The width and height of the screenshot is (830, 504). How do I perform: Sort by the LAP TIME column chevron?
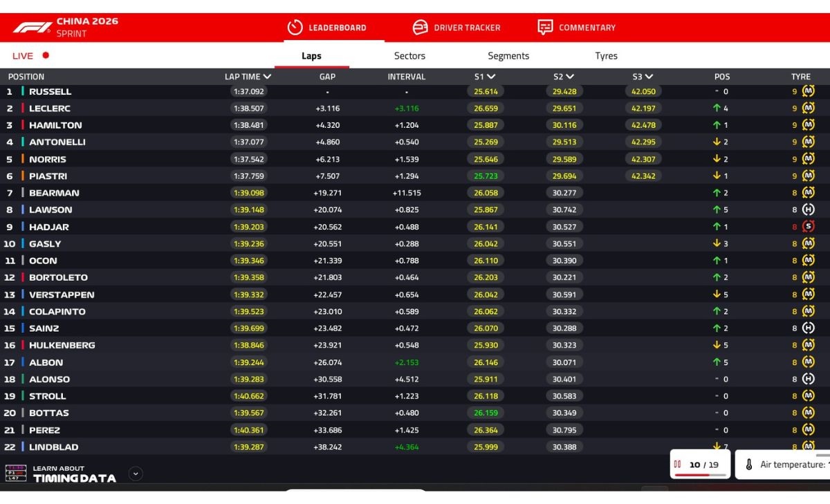[267, 77]
